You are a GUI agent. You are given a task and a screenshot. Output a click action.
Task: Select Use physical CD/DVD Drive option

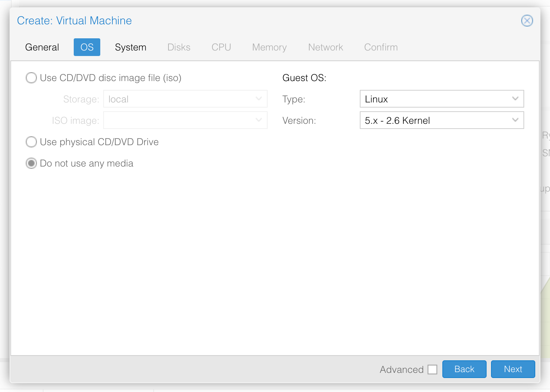point(31,142)
